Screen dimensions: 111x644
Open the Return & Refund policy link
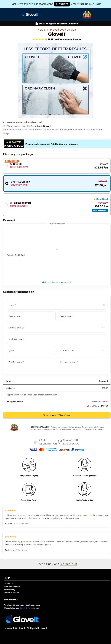pos(27,608)
